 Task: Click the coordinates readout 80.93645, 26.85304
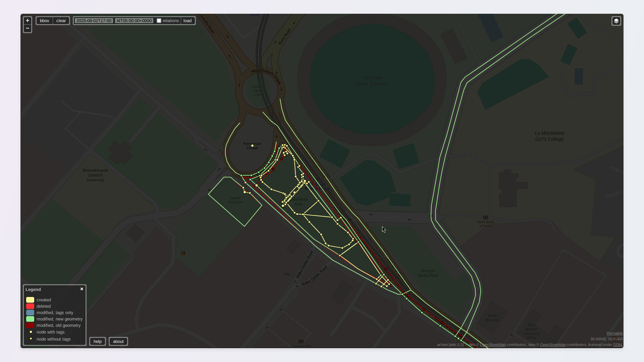coord(606,339)
